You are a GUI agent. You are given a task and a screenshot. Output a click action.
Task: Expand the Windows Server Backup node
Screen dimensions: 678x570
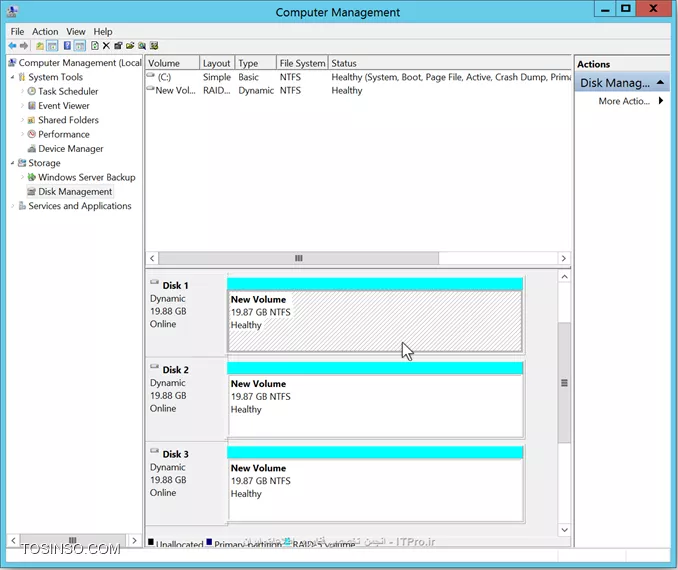pos(22,177)
